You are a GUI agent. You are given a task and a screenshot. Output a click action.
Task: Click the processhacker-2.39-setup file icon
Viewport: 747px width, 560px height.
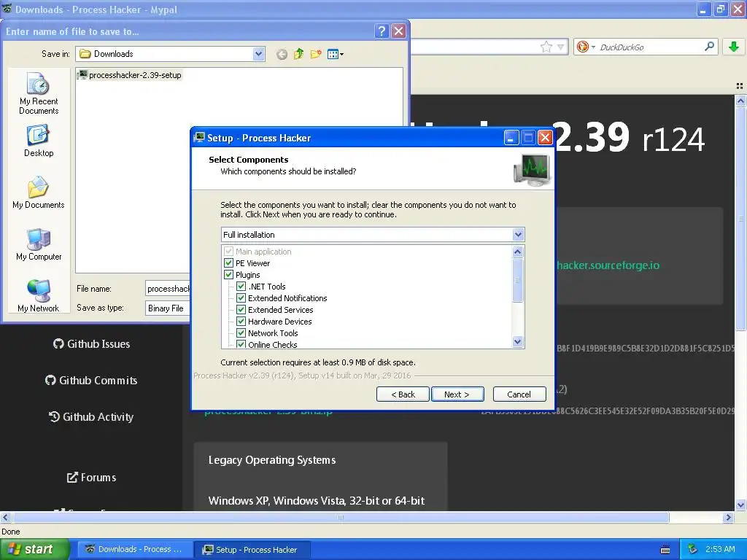(x=82, y=75)
